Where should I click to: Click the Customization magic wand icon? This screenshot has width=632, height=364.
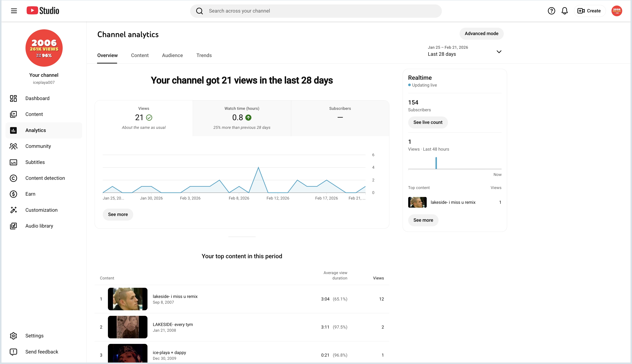tap(13, 210)
